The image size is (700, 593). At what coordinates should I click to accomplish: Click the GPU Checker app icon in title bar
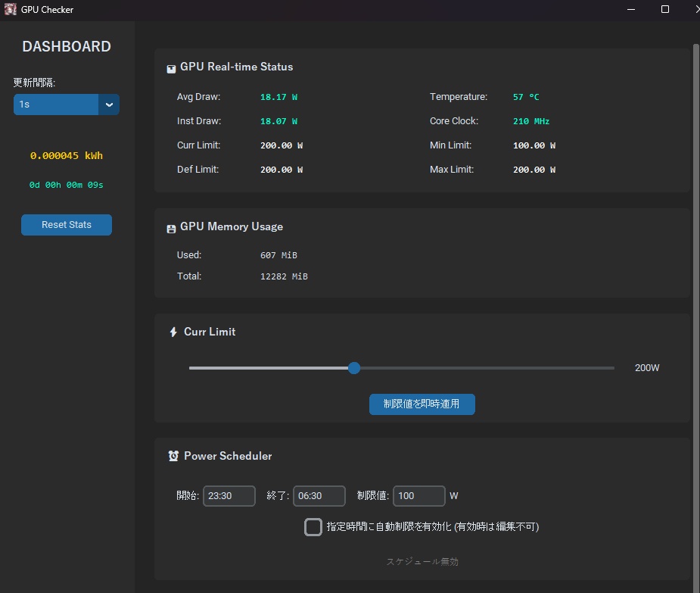click(10, 9)
